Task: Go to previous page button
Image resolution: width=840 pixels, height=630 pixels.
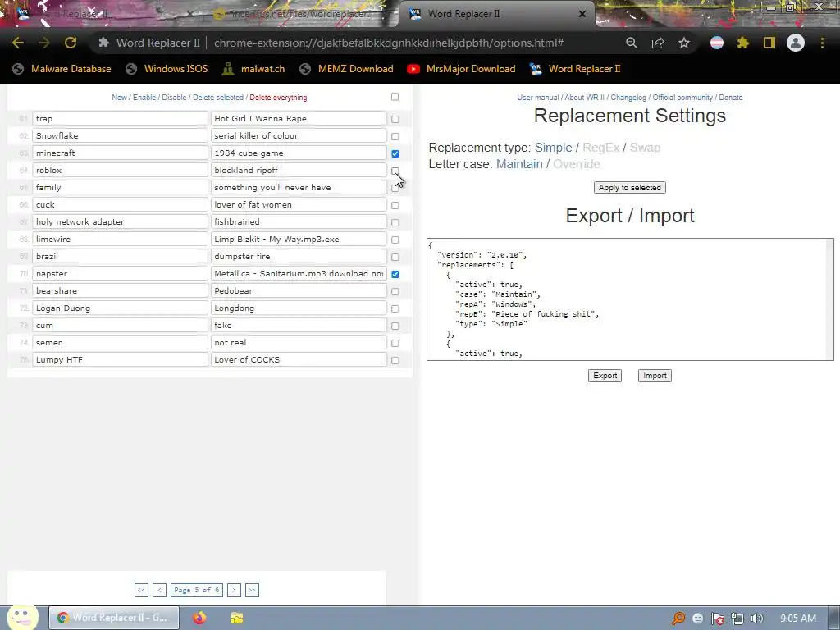Action: coord(160,590)
